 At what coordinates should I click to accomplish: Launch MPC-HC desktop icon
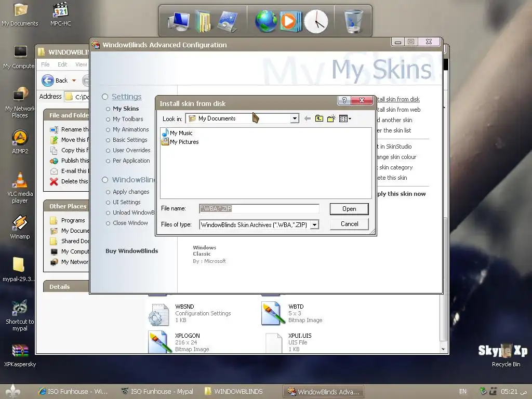tap(61, 14)
